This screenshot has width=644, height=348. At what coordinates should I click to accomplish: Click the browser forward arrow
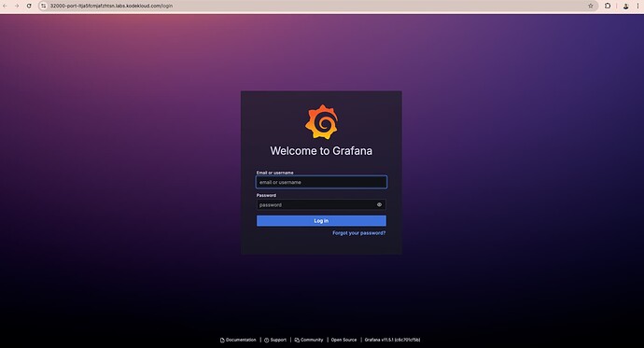click(x=17, y=6)
